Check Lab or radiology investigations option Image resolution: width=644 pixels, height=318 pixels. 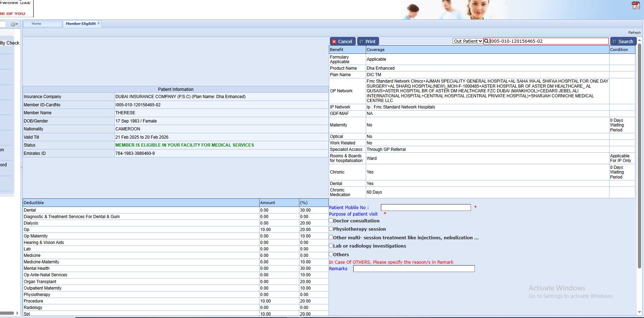coord(331,245)
